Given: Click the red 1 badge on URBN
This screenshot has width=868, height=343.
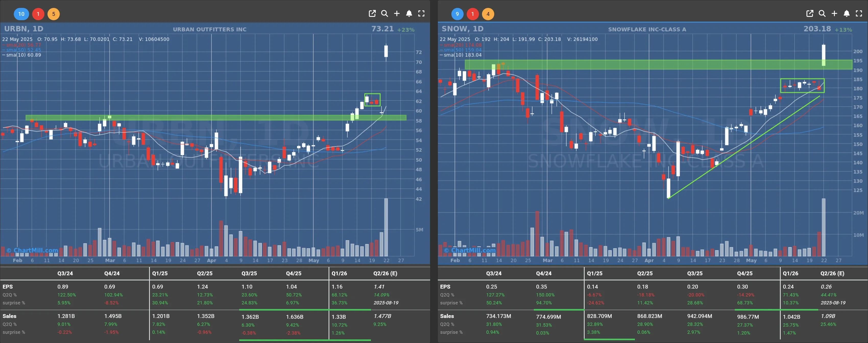Looking at the screenshot, I should 38,14.
